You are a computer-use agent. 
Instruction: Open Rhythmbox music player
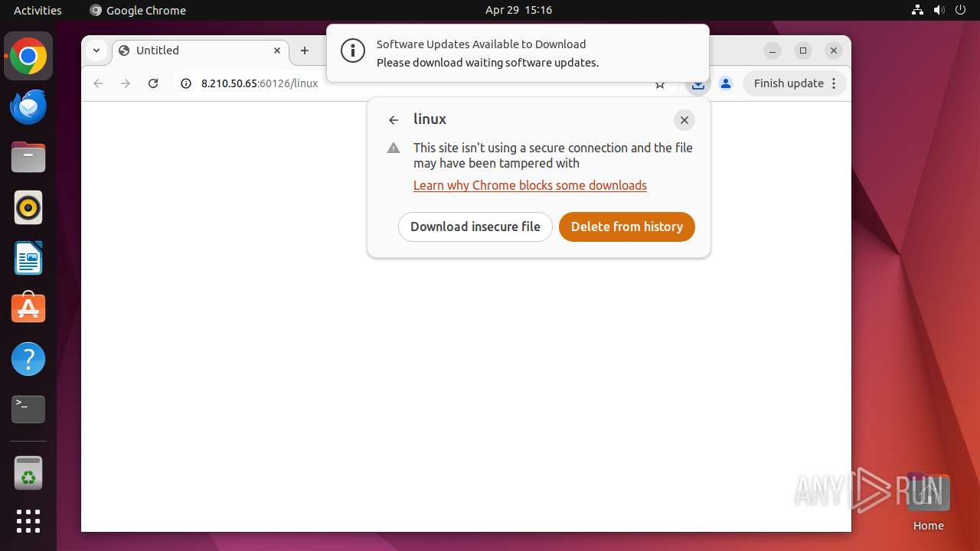28,207
